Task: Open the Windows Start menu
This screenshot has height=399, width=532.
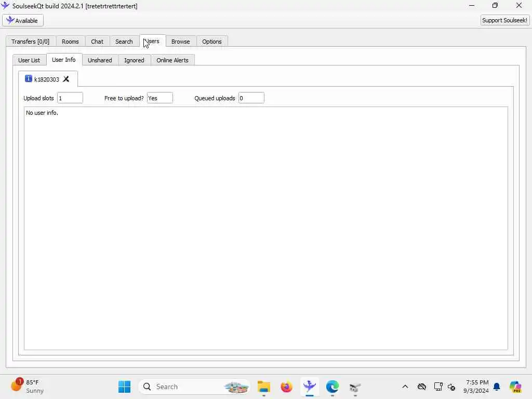Action: pos(125,387)
